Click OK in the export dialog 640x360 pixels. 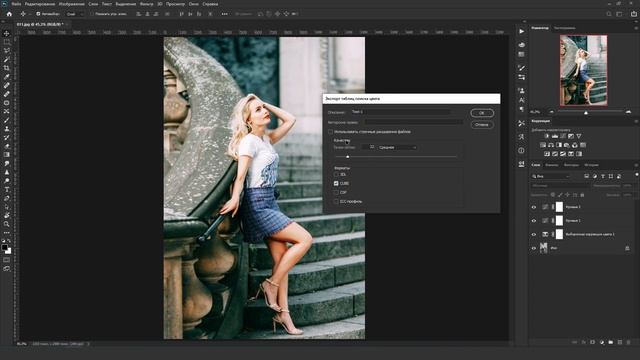(x=482, y=113)
